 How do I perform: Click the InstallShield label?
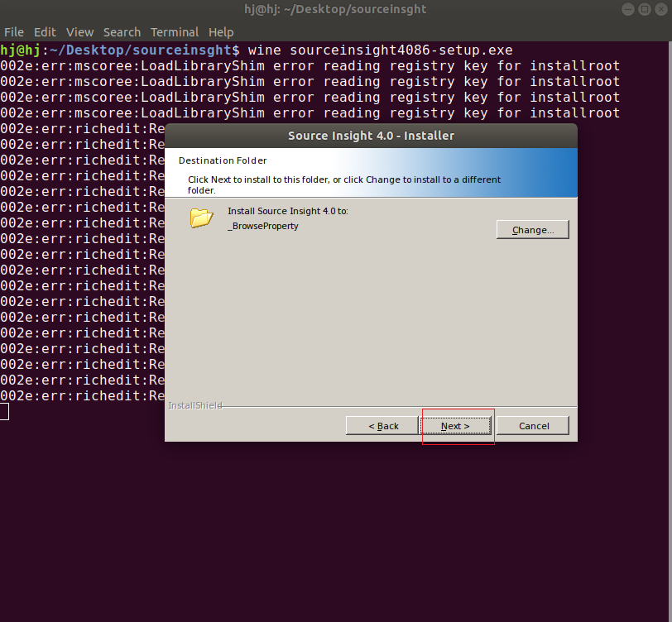click(195, 405)
